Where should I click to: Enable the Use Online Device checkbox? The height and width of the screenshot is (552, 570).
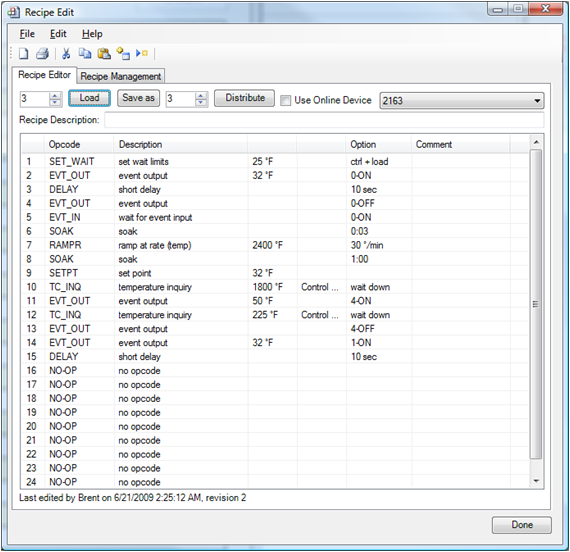point(286,100)
